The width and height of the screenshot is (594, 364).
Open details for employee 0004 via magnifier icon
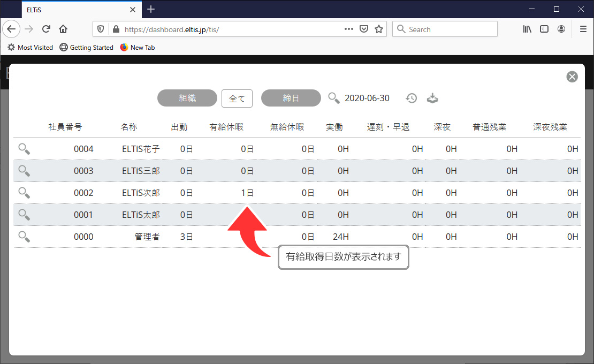(x=24, y=149)
